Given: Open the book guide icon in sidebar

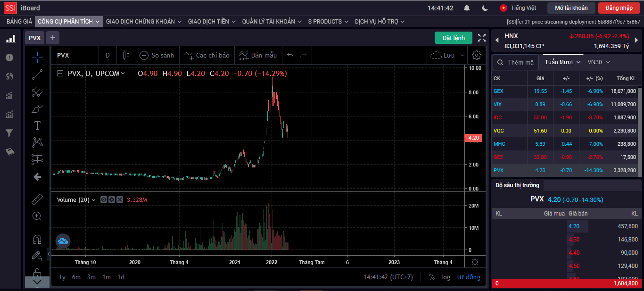Looking at the screenshot, I should click(9, 152).
